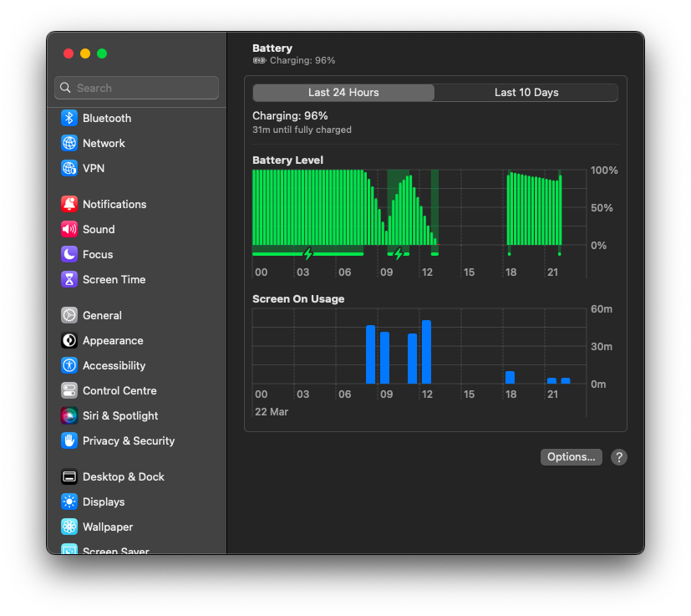
Task: Click the battery charging icon under Battery title
Action: (259, 60)
